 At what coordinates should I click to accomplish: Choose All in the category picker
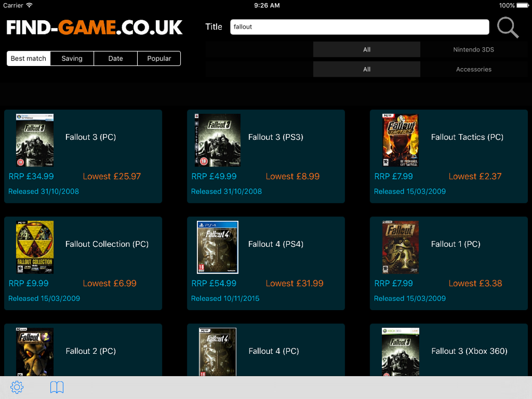click(367, 69)
